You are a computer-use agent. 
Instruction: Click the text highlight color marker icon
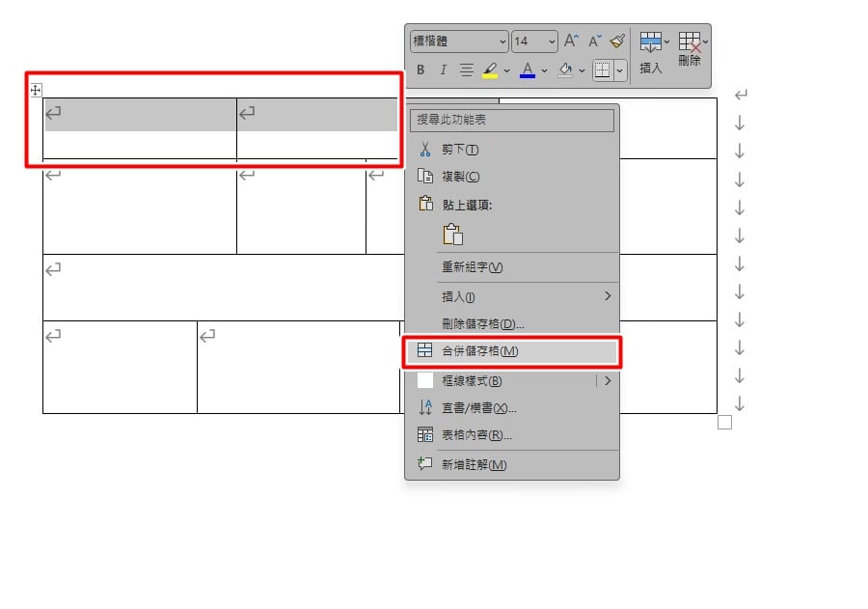click(490, 70)
